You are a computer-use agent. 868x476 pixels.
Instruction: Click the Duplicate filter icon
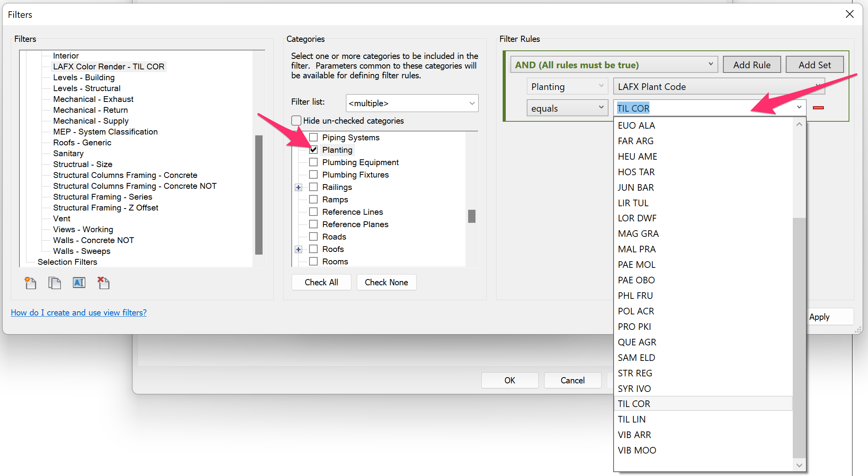[55, 283]
